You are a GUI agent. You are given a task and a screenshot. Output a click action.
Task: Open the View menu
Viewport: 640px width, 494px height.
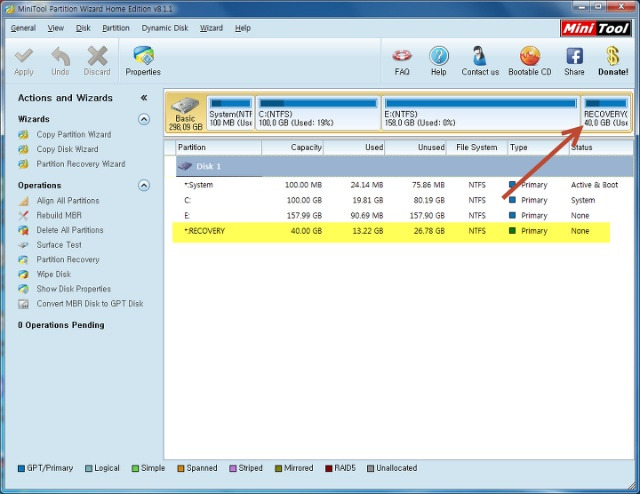click(56, 28)
